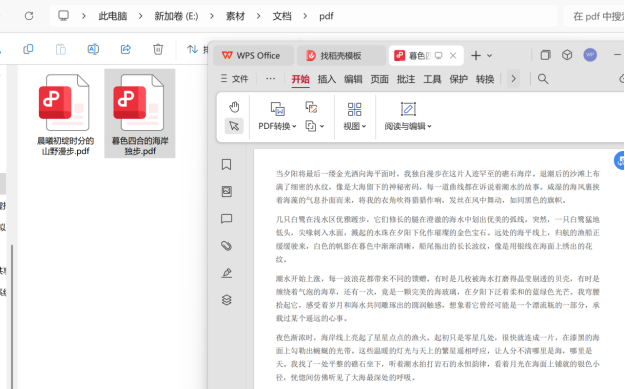Switch to the 插入 ribbon tab
The height and width of the screenshot is (389, 625).
click(x=327, y=79)
